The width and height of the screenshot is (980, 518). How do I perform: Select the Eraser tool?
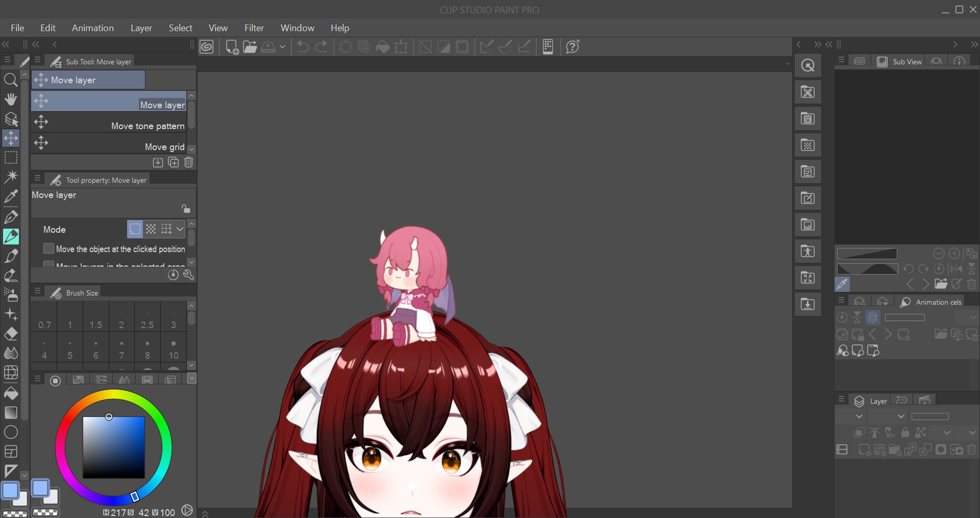pyautogui.click(x=11, y=334)
